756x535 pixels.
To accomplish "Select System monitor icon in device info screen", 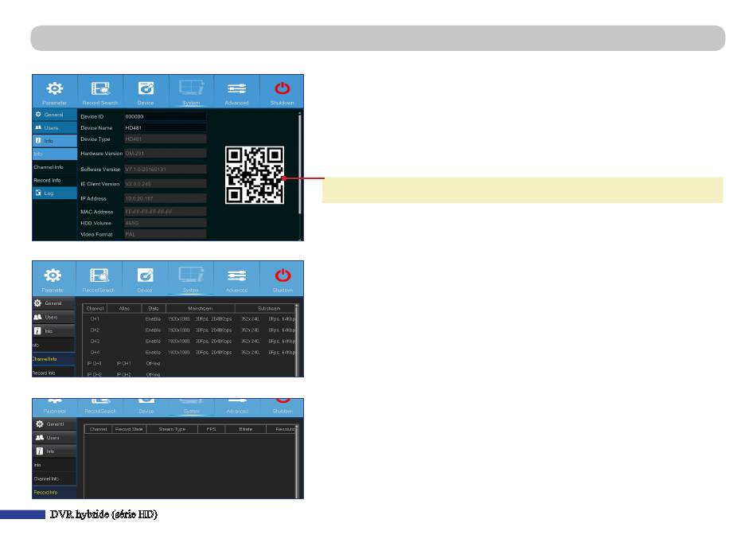I will pyautogui.click(x=192, y=88).
